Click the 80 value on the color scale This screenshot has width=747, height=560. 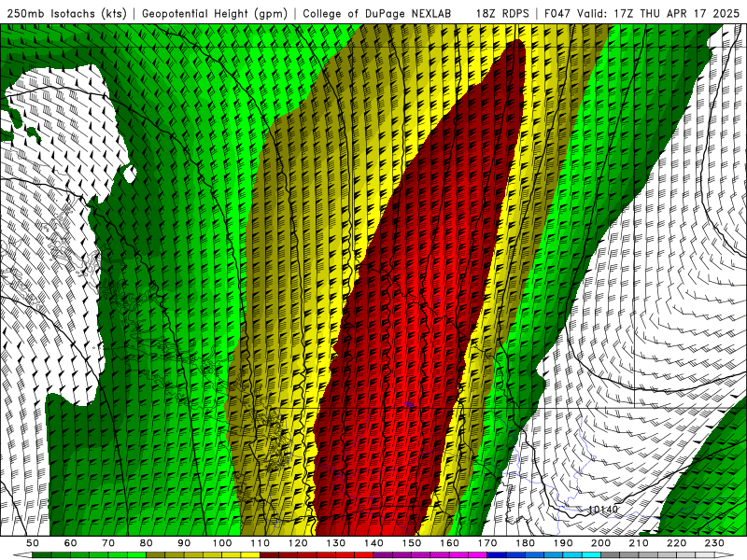tap(147, 543)
